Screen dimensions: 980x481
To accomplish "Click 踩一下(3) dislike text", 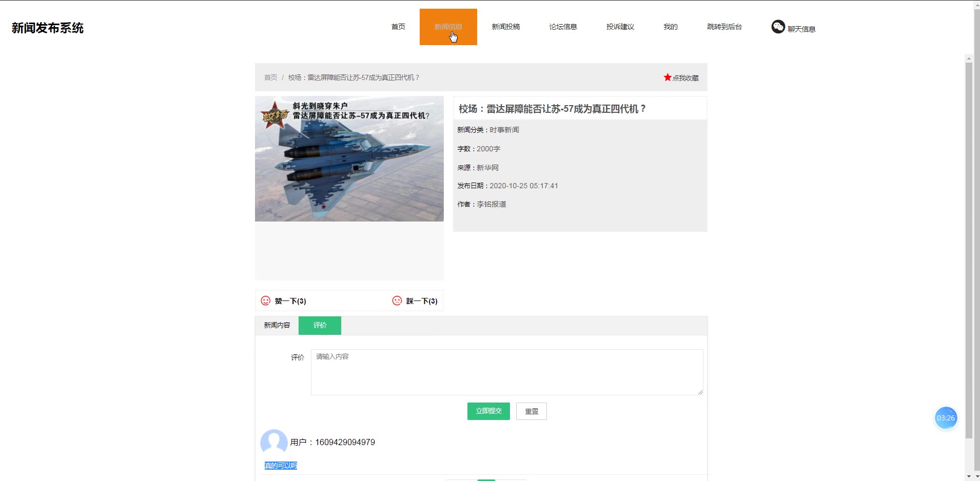I will 422,301.
